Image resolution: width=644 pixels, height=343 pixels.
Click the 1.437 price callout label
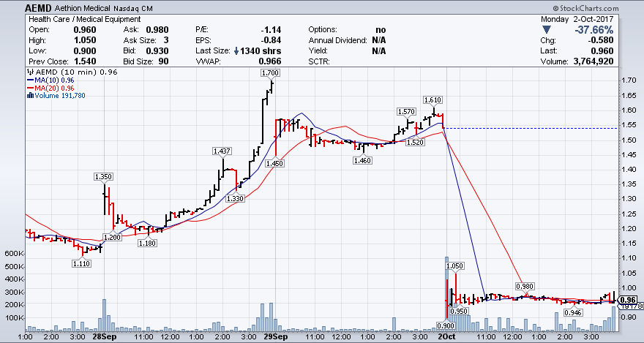[x=221, y=151]
